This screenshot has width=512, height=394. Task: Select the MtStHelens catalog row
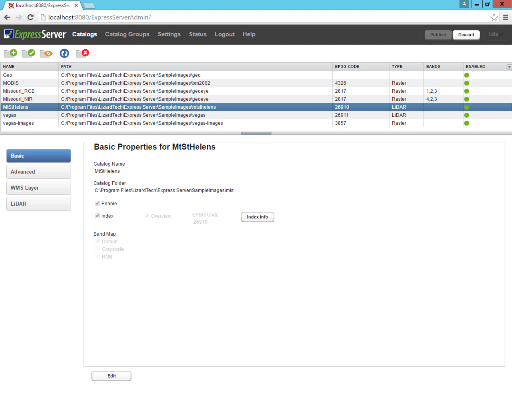[x=256, y=107]
